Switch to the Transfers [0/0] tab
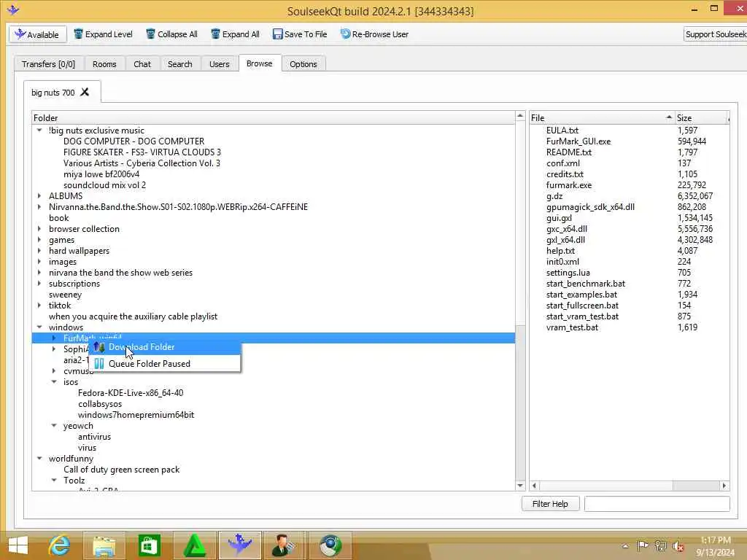This screenshot has width=747, height=560. [49, 64]
